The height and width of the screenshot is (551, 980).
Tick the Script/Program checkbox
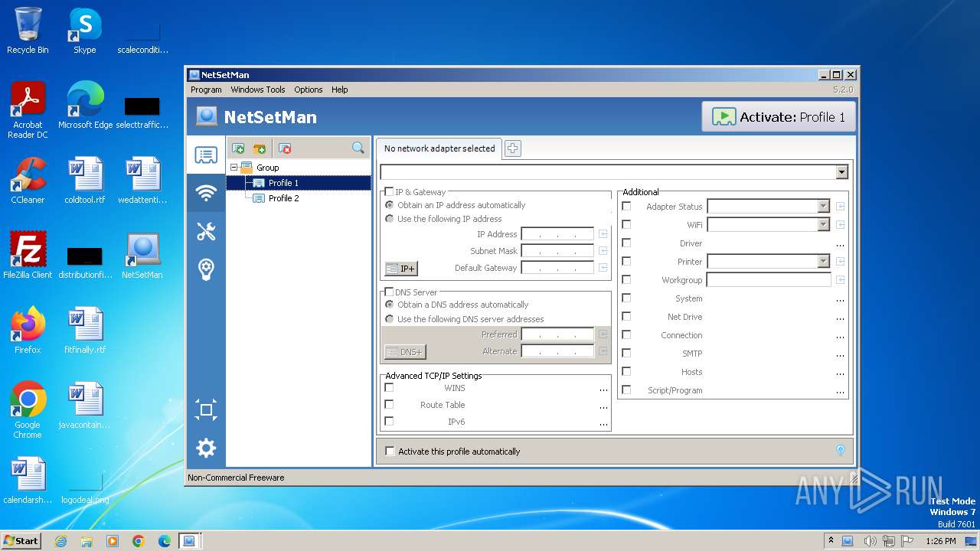tap(626, 390)
